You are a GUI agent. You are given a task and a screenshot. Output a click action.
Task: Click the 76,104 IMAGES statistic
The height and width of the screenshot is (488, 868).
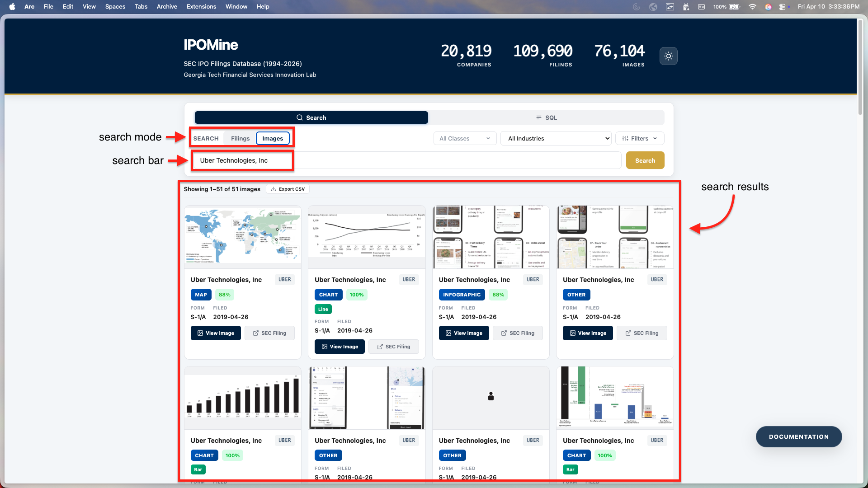(619, 56)
